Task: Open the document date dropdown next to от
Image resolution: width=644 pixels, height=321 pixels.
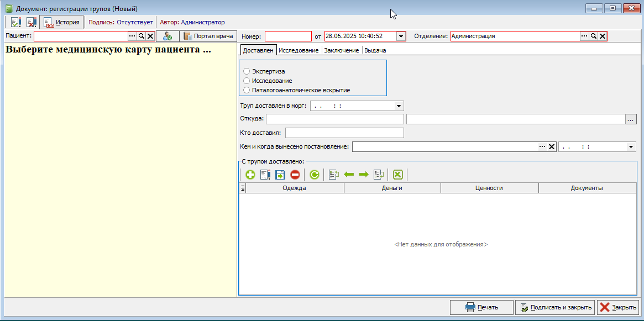Action: 401,36
